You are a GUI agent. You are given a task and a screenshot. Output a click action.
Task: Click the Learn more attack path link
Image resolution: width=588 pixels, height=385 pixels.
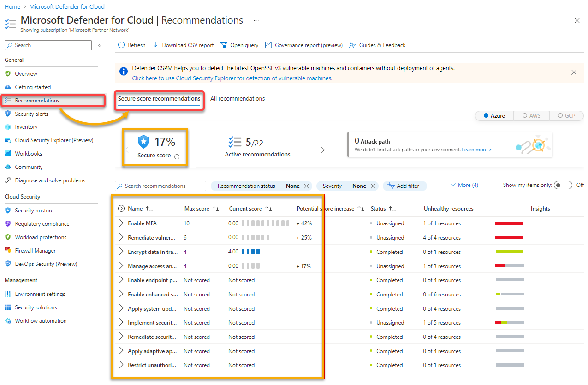pyautogui.click(x=477, y=150)
